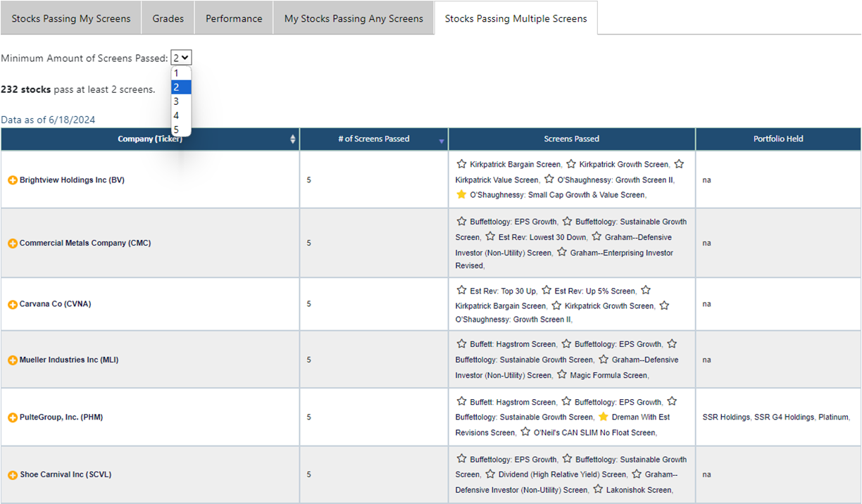This screenshot has width=862, height=504.
Task: Choose option 5 in the screens dropdown list
Action: [181, 130]
